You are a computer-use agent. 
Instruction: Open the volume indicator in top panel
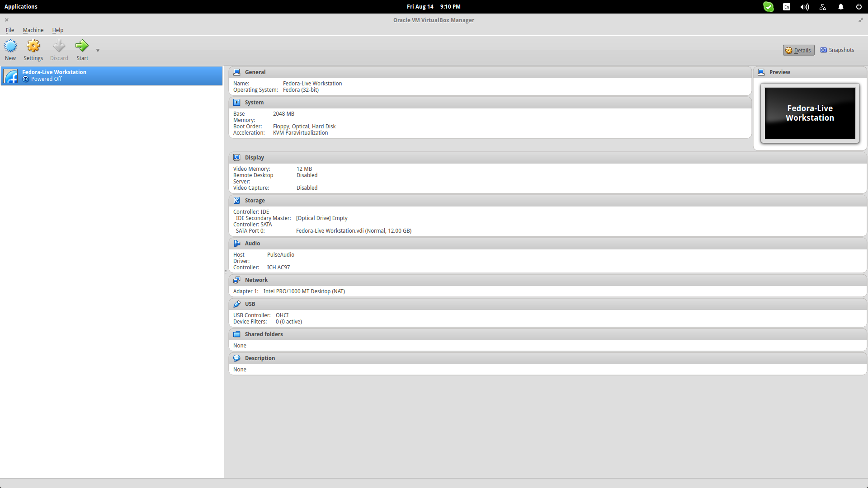(805, 7)
